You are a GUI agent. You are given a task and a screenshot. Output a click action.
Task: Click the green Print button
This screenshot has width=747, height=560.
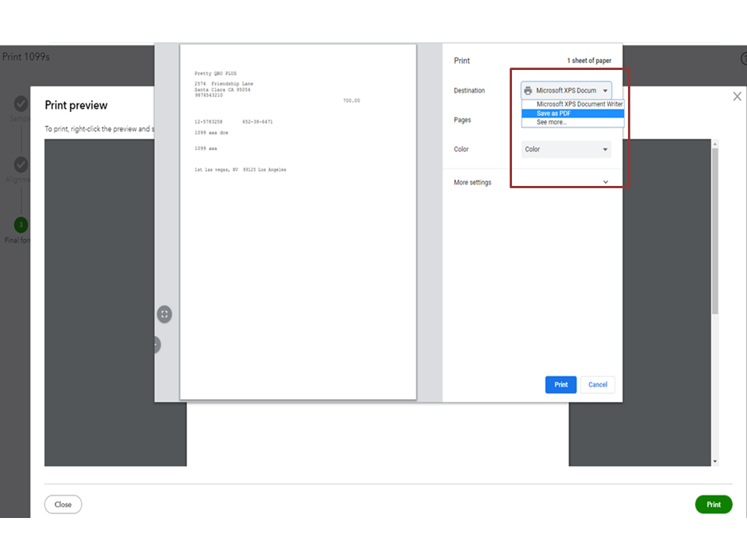click(714, 505)
